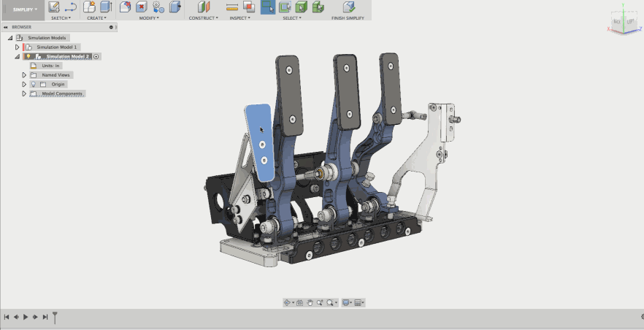Screen dimensions: 644x330
Task: Select the Simulation Models root item
Action: pos(47,38)
